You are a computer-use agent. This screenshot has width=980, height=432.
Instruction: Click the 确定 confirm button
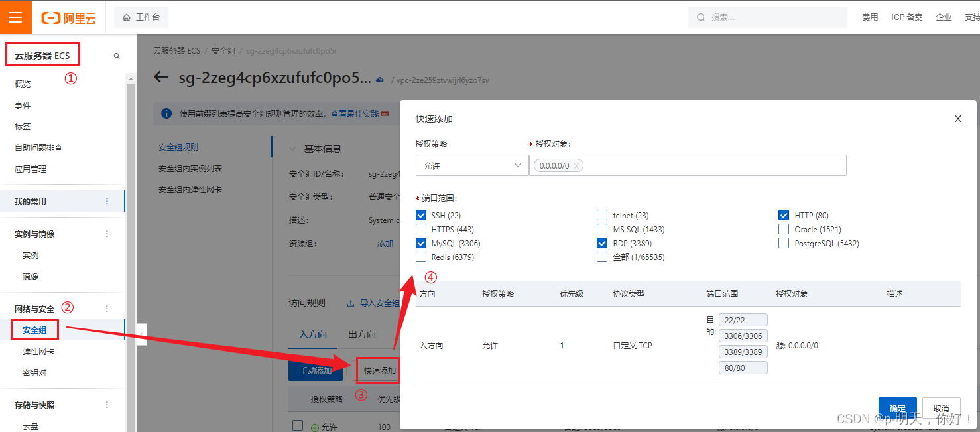click(x=897, y=408)
